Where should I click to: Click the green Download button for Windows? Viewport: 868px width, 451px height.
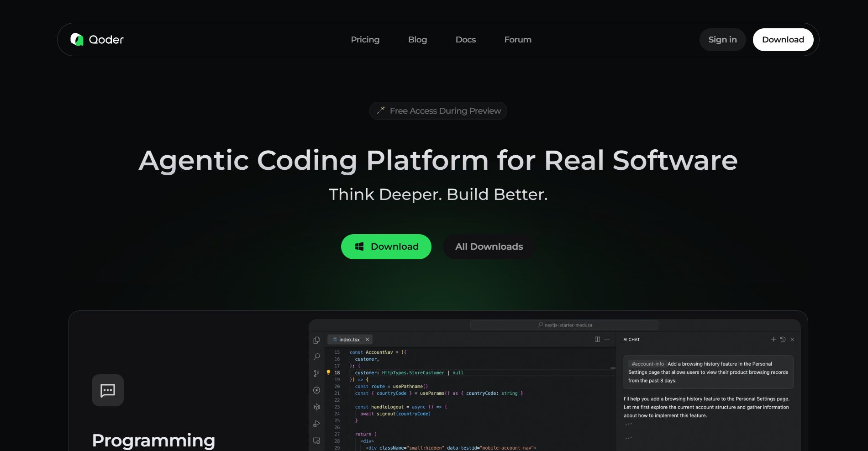click(386, 246)
